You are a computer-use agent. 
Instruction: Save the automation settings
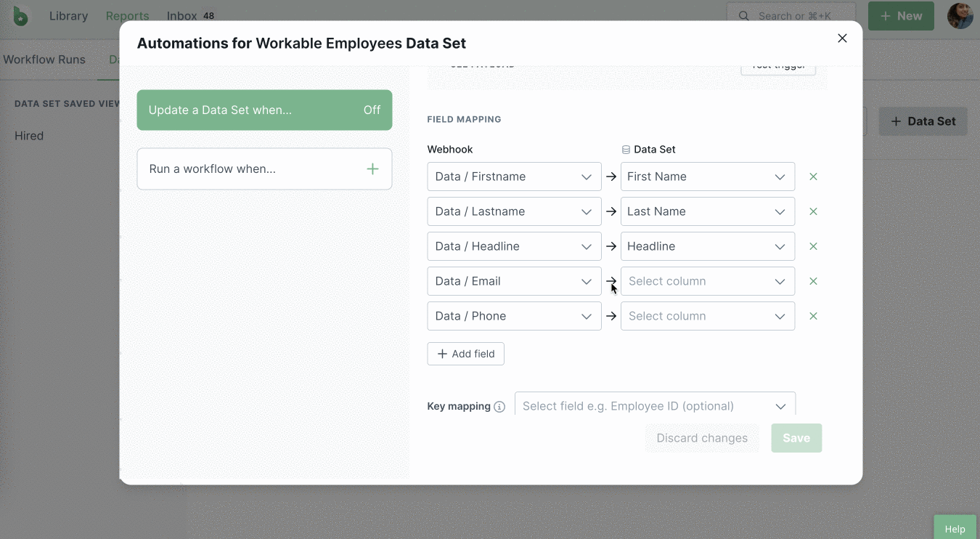[x=796, y=438]
